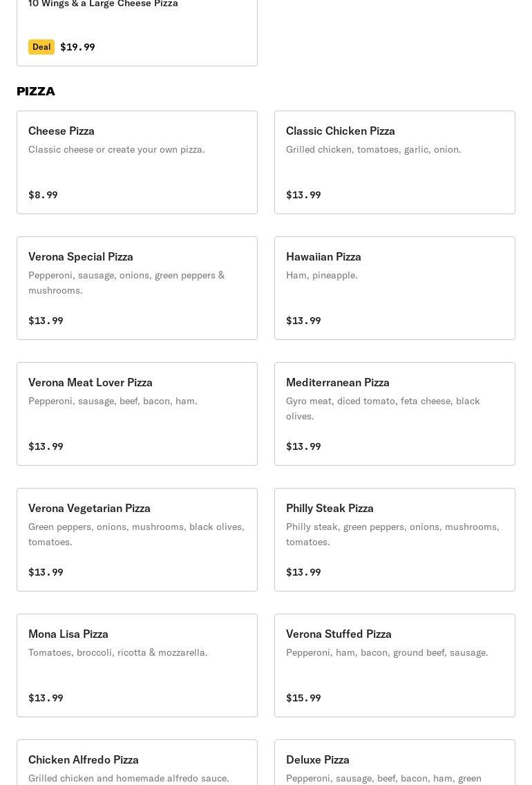This screenshot has width=532, height=785.
Task: Open the Cheese Pizza menu item
Action: pos(137,162)
